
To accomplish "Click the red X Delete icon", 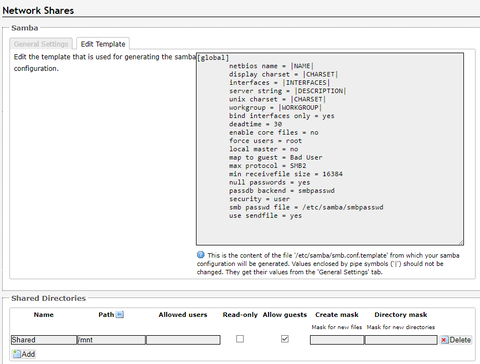I will tap(444, 340).
